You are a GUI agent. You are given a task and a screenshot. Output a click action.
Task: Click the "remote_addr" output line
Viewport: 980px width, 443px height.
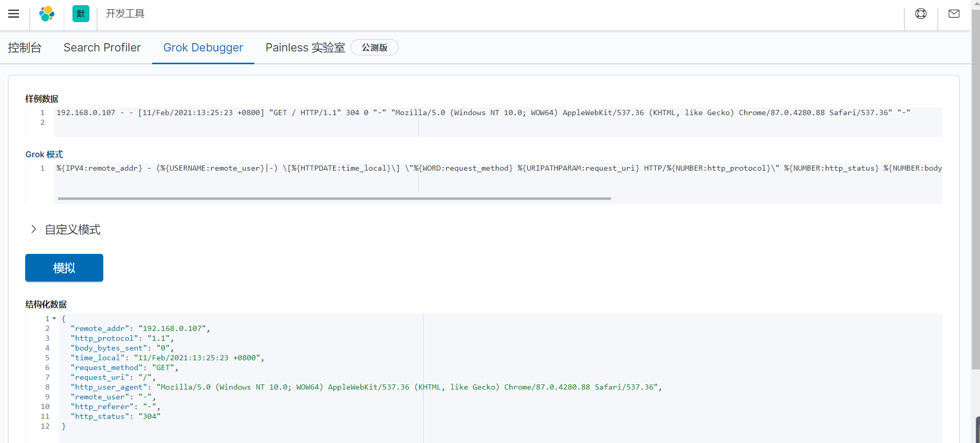140,328
